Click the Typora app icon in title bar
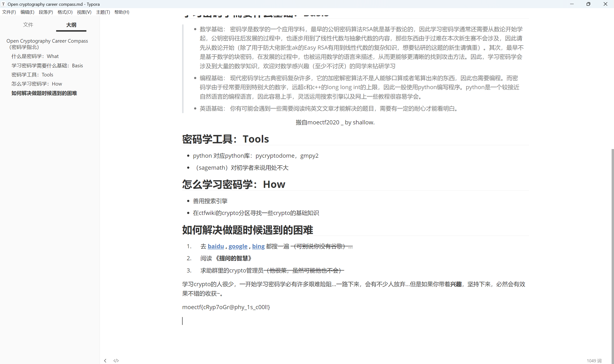This screenshot has width=614, height=364. 3,4
